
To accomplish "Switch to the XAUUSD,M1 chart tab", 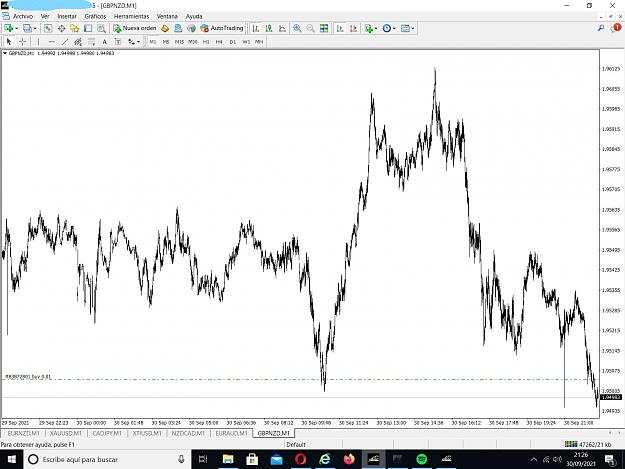I will [x=65, y=433].
